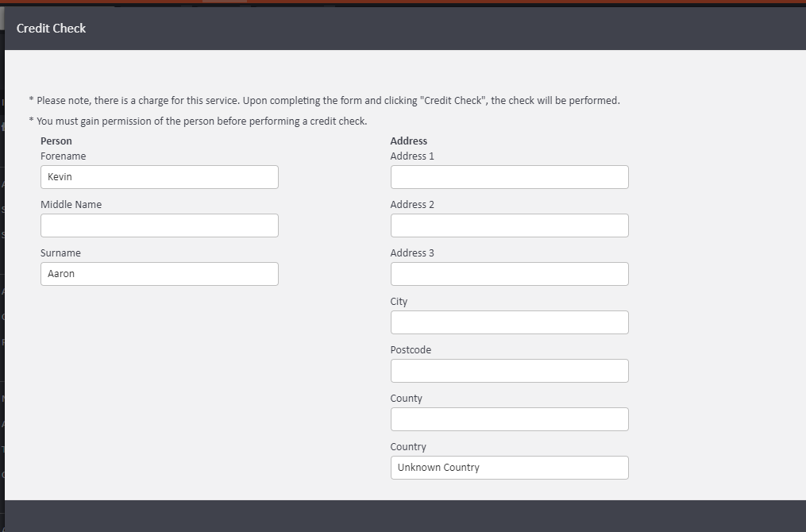This screenshot has width=806, height=532.
Task: Click the City text field
Action: point(509,322)
